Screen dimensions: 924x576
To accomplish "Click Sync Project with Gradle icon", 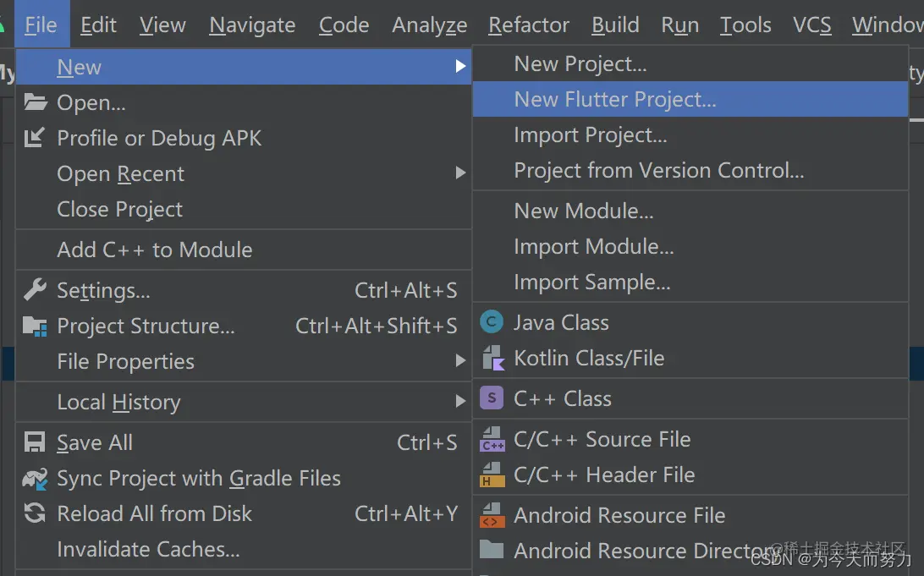I will click(x=35, y=479).
